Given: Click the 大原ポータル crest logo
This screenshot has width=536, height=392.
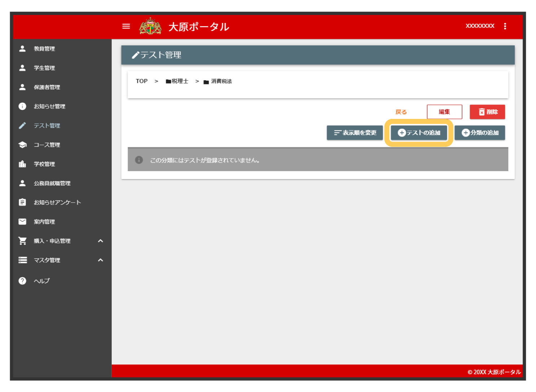Looking at the screenshot, I should pyautogui.click(x=150, y=26).
